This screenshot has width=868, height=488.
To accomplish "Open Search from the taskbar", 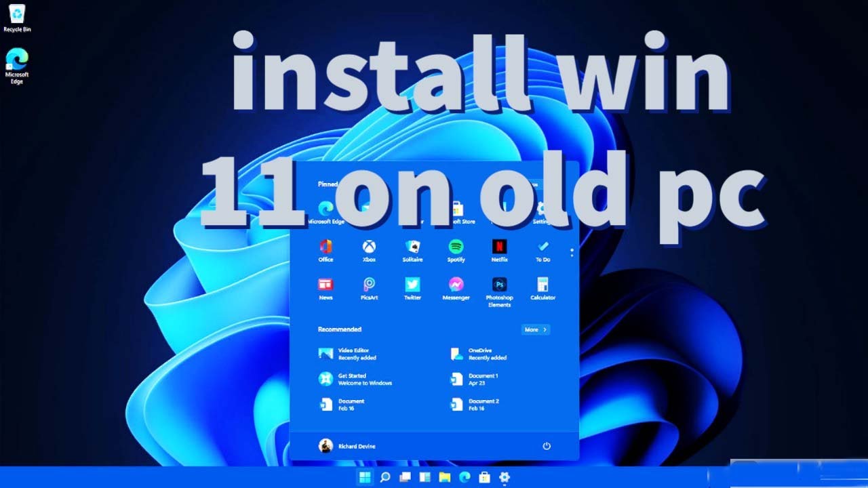I will pos(384,477).
